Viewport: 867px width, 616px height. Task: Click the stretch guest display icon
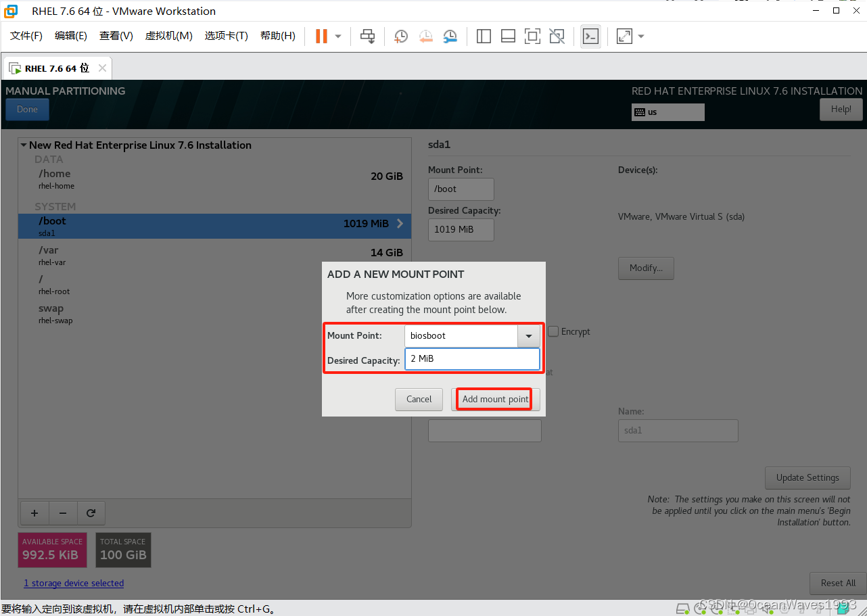tap(624, 36)
